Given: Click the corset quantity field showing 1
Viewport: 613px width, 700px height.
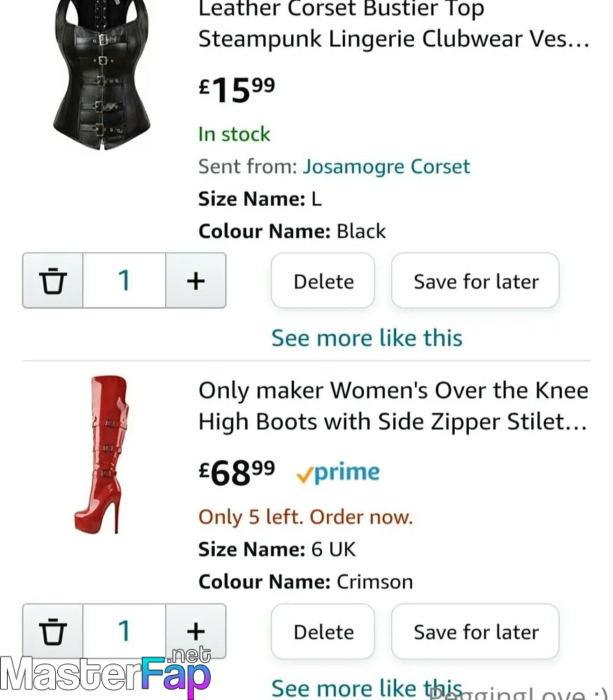Looking at the screenshot, I should pos(124,281).
